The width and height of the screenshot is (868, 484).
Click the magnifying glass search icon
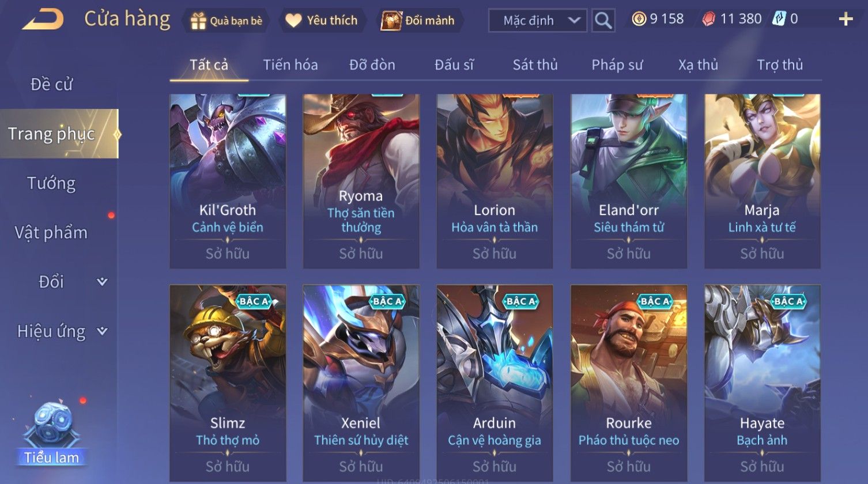[603, 21]
